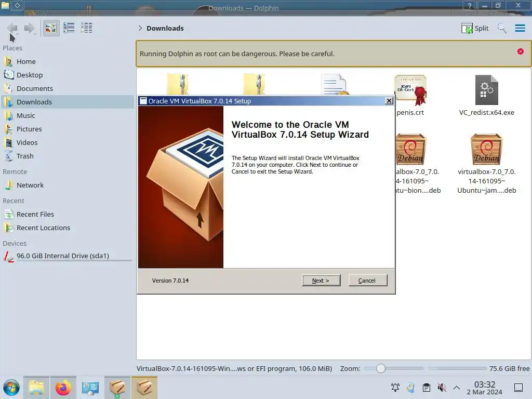Image resolution: width=532 pixels, height=399 pixels.
Task: Go back using Dolphin's back arrow
Action: point(12,28)
